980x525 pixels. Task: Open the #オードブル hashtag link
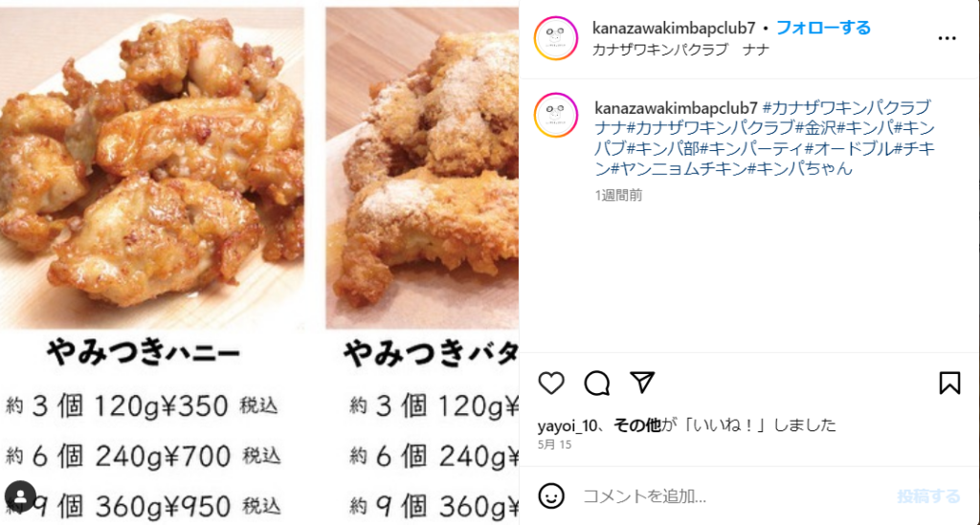click(x=849, y=148)
